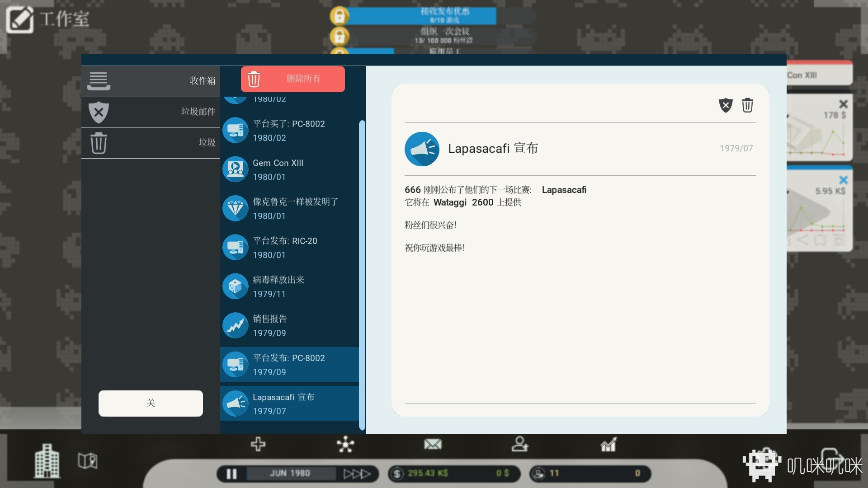Open the plus create menu icon
This screenshot has width=868, height=488.
(x=258, y=444)
